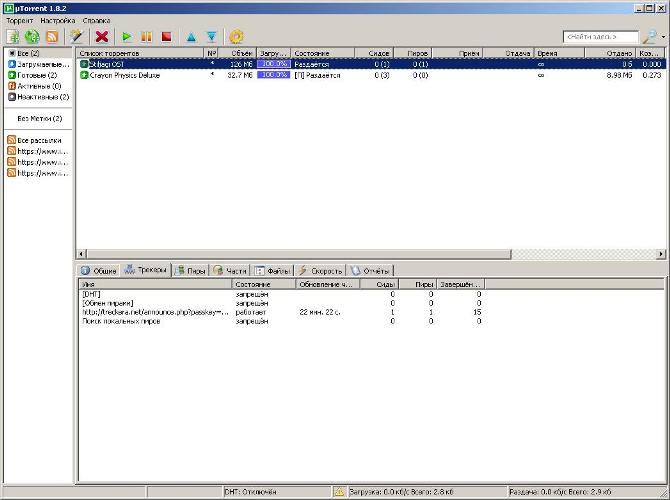The height and width of the screenshot is (500, 670).
Task: Click Обновление ч... column header in trackers
Action: tap(328, 284)
